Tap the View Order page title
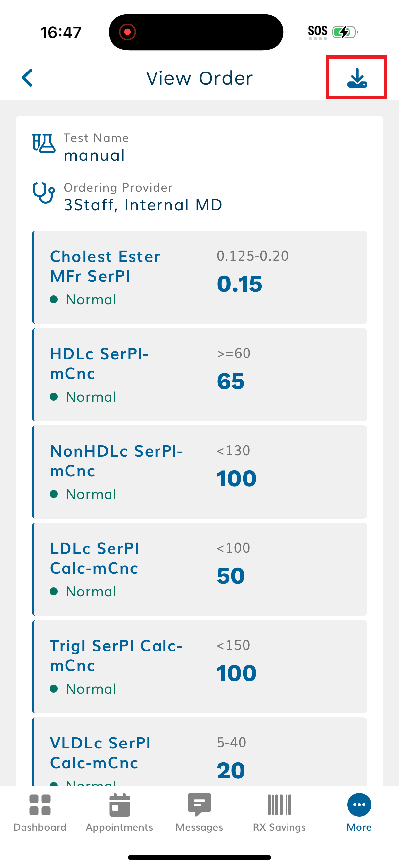 tap(199, 78)
